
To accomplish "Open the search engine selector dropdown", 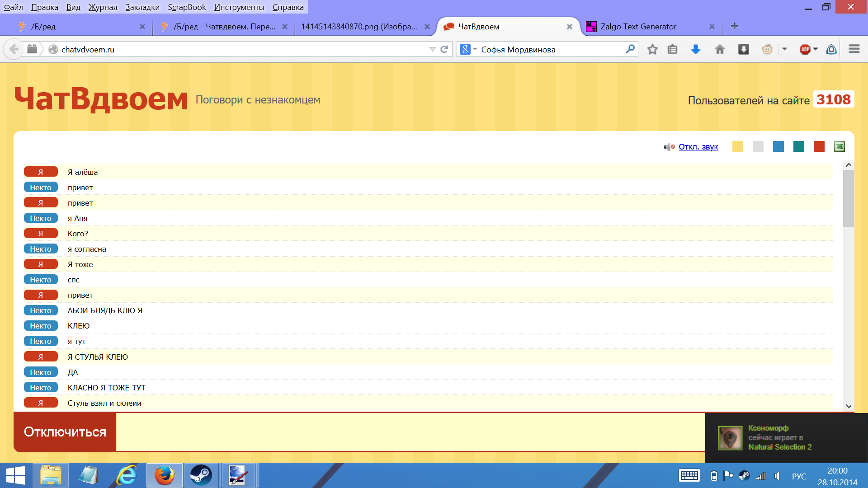I will pyautogui.click(x=468, y=49).
